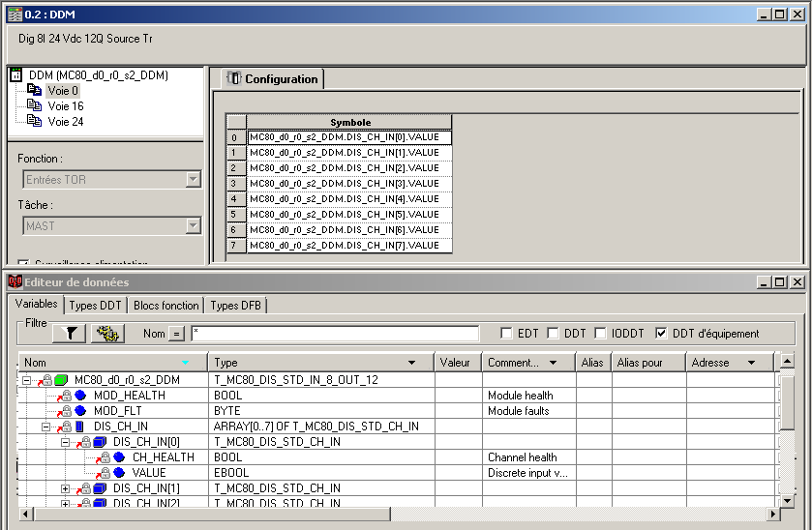Click the DIS_CH_IN array icon
This screenshot has height=530, width=812.
point(80,427)
